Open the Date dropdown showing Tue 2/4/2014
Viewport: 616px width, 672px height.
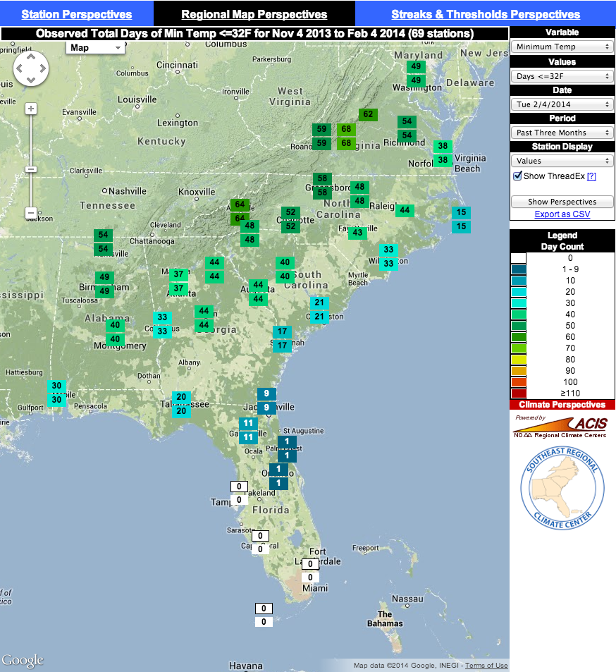(x=562, y=104)
